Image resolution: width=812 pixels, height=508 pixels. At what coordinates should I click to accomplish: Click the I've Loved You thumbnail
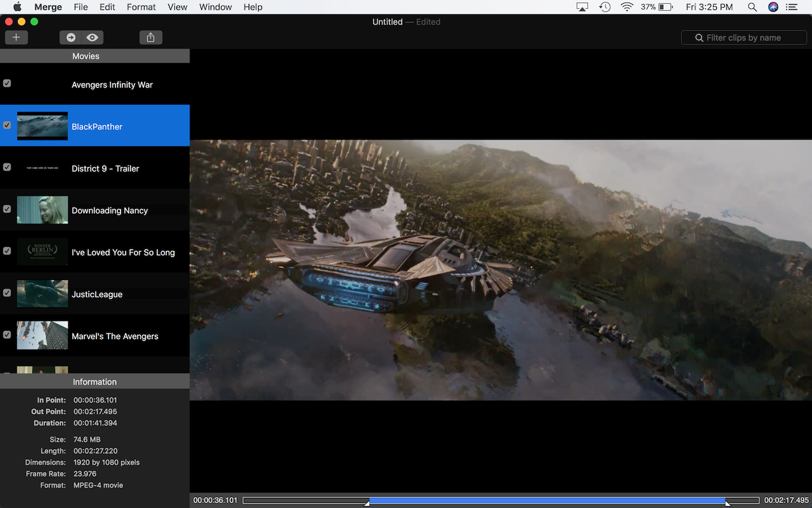43,251
